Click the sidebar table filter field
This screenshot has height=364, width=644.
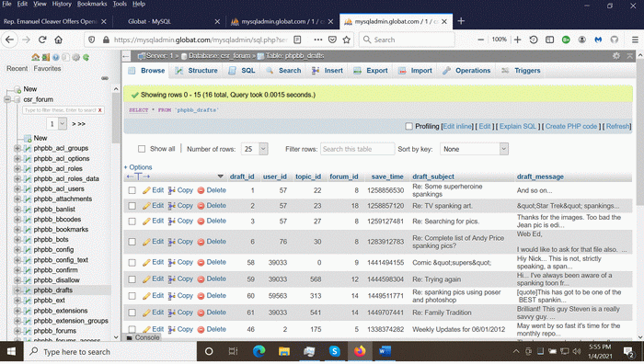60,110
